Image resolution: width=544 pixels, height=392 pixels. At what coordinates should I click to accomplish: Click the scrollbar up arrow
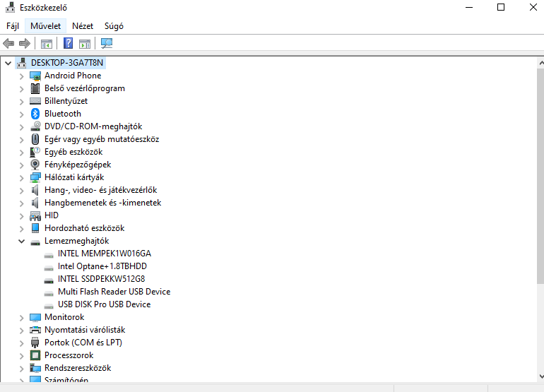tap(540, 63)
